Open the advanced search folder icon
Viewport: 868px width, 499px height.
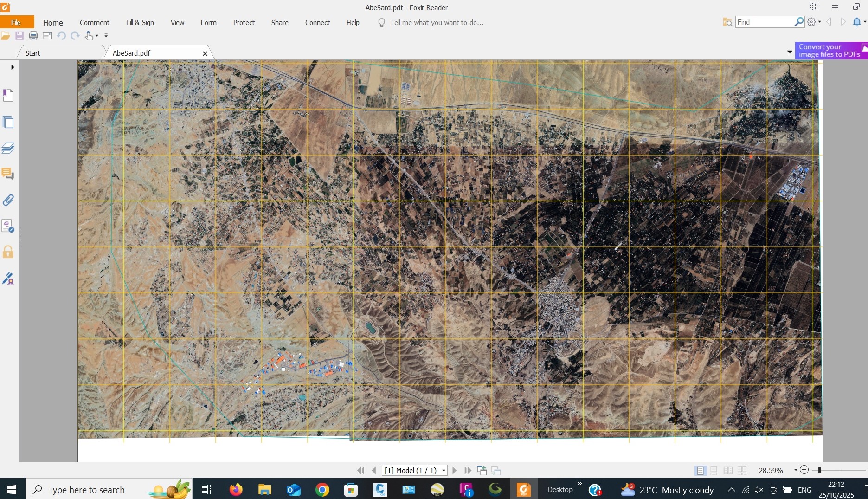(x=727, y=22)
